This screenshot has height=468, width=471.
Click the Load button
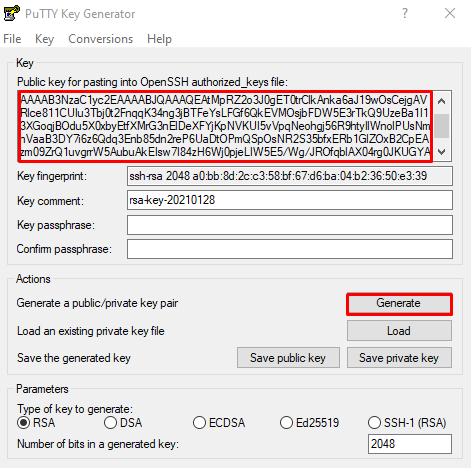(x=399, y=331)
